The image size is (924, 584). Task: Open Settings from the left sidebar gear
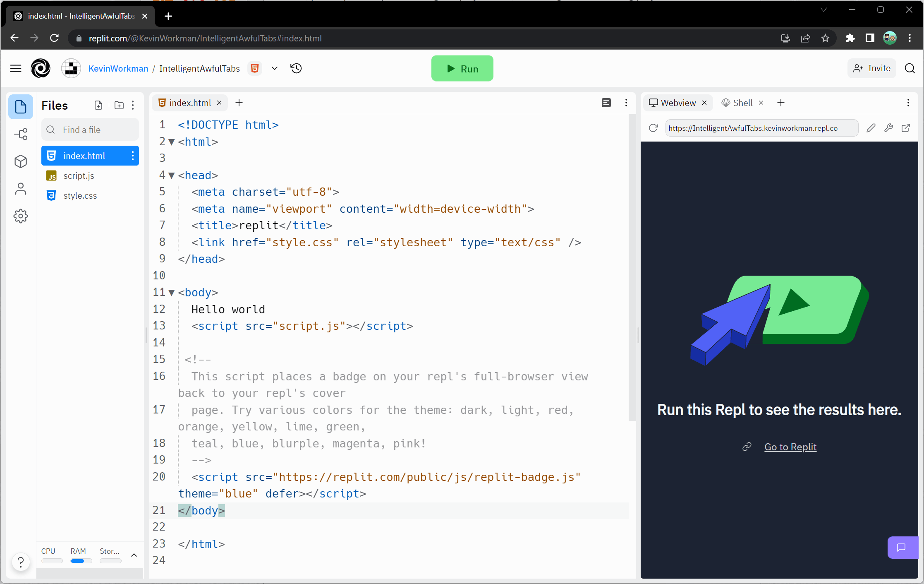click(x=21, y=216)
